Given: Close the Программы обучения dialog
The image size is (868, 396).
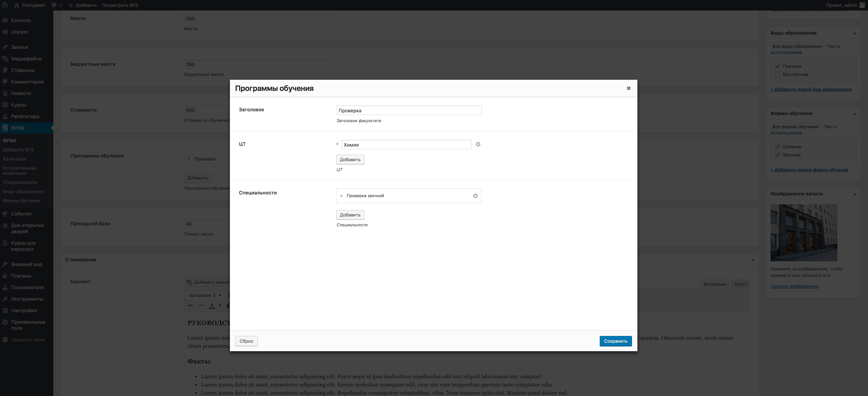Looking at the screenshot, I should (x=628, y=88).
